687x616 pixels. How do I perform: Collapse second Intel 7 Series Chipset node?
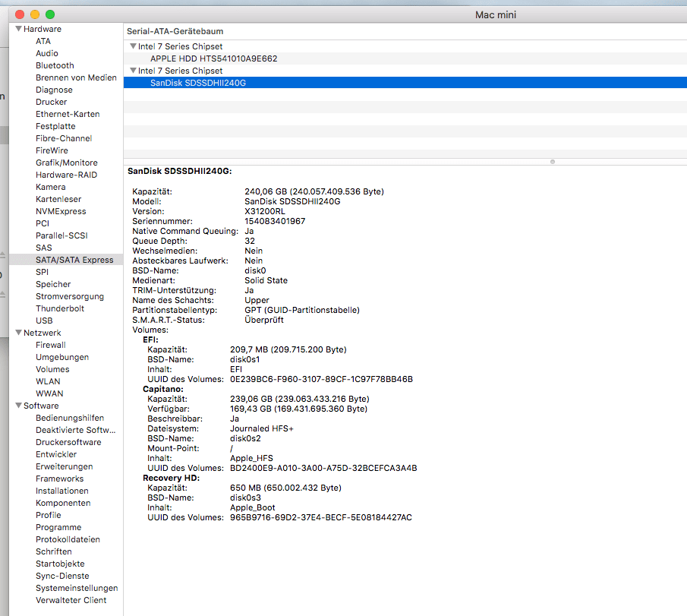click(133, 71)
